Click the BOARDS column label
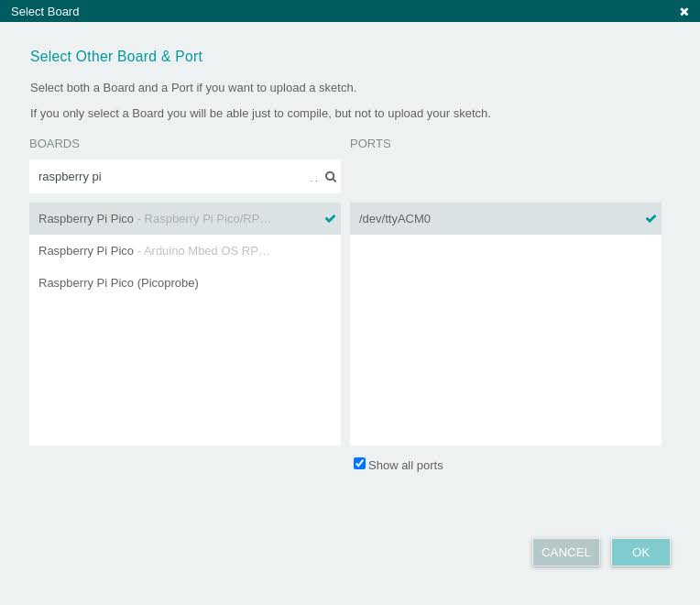 pyautogui.click(x=54, y=144)
